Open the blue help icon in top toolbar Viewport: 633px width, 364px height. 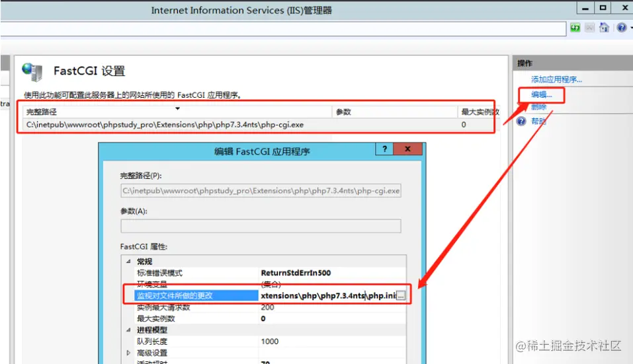[x=622, y=27]
